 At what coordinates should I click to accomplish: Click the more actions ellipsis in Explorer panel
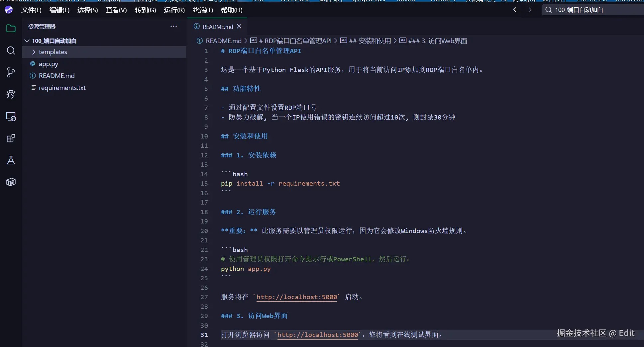[173, 27]
